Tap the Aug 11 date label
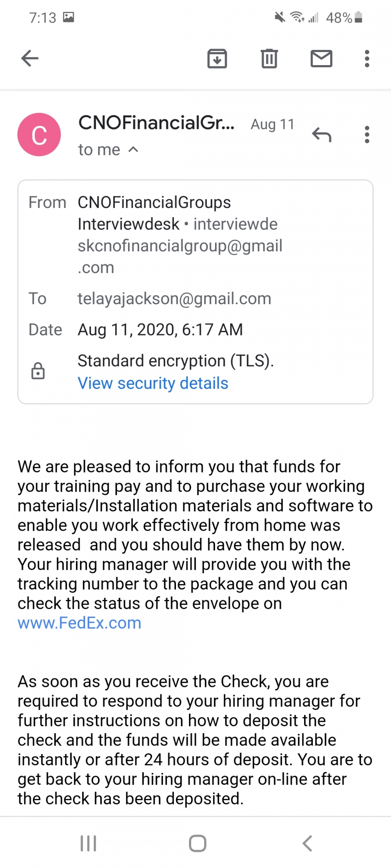The image size is (391, 868). pos(272,125)
